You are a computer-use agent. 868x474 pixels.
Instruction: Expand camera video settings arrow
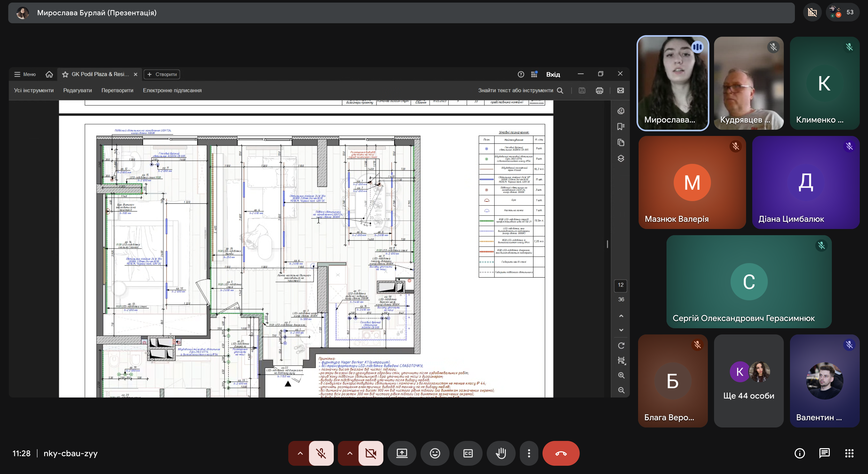pyautogui.click(x=350, y=453)
